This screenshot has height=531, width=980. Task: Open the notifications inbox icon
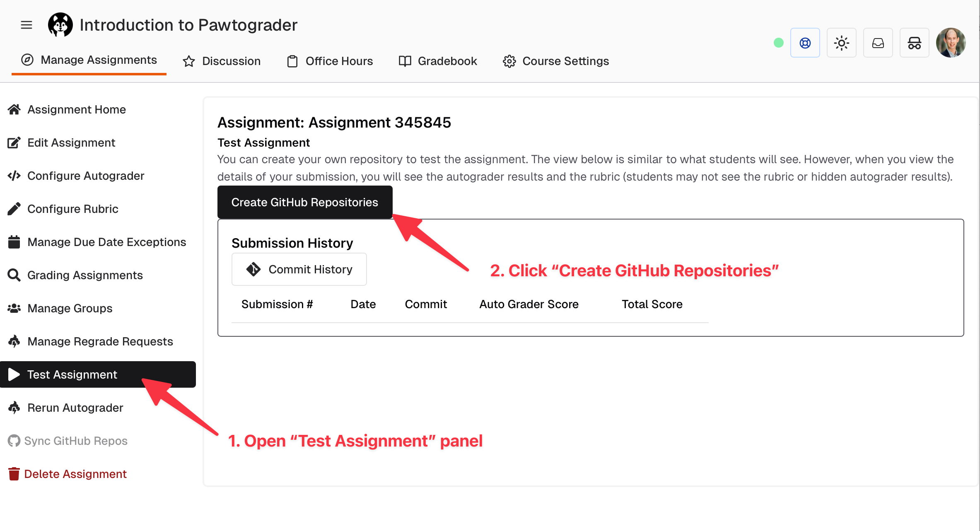878,43
